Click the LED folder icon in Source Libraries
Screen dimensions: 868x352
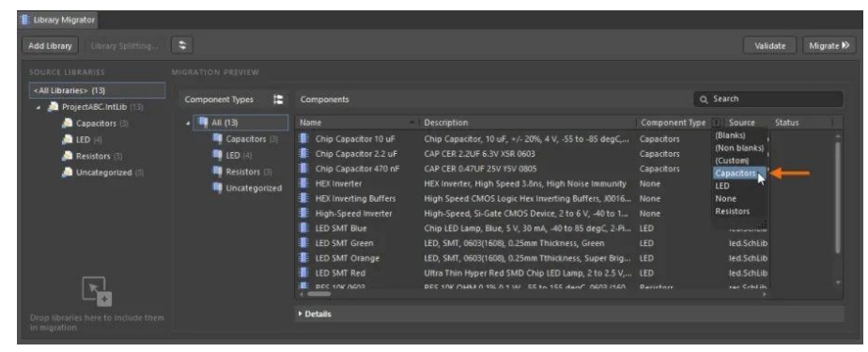(x=68, y=140)
